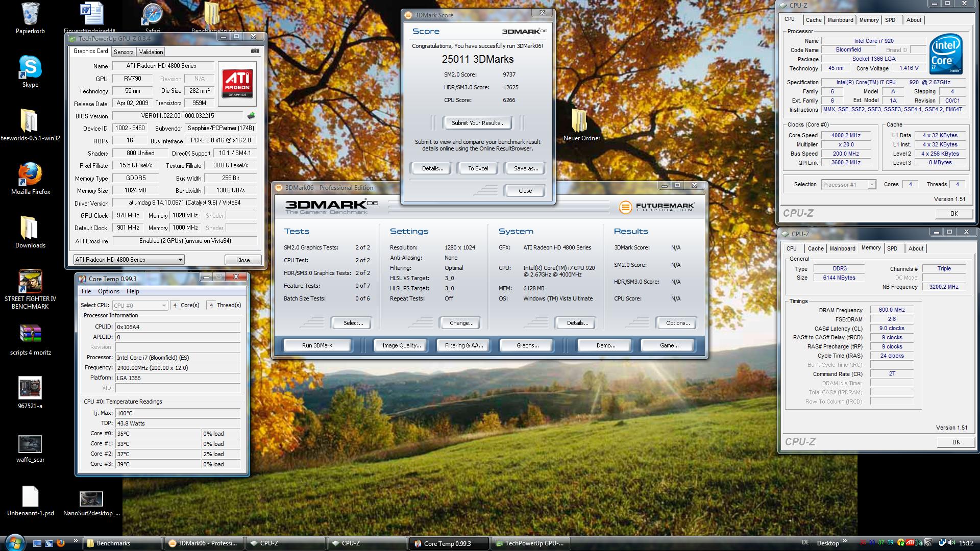This screenshot has height=551, width=980.
Task: Expand the Processor #1 selection dropdown
Action: coord(871,185)
